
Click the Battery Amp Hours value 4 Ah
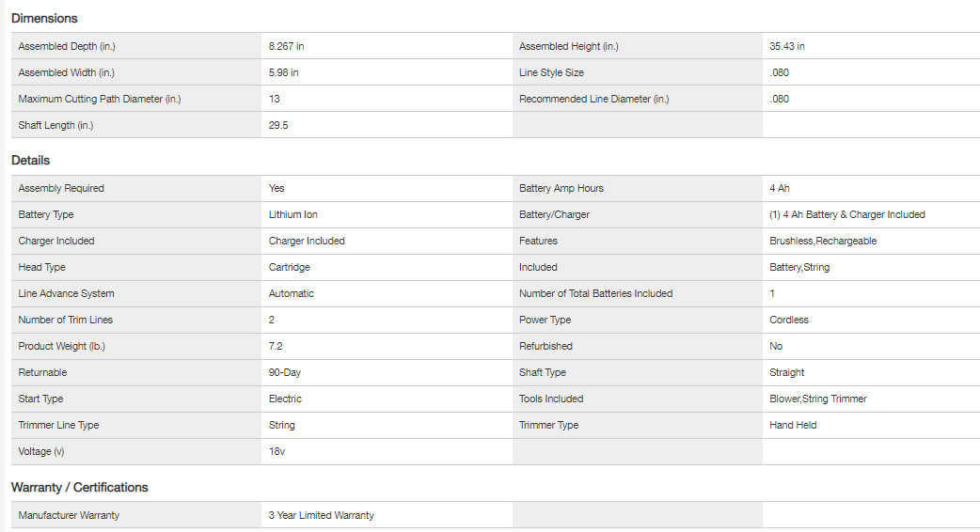click(x=780, y=188)
